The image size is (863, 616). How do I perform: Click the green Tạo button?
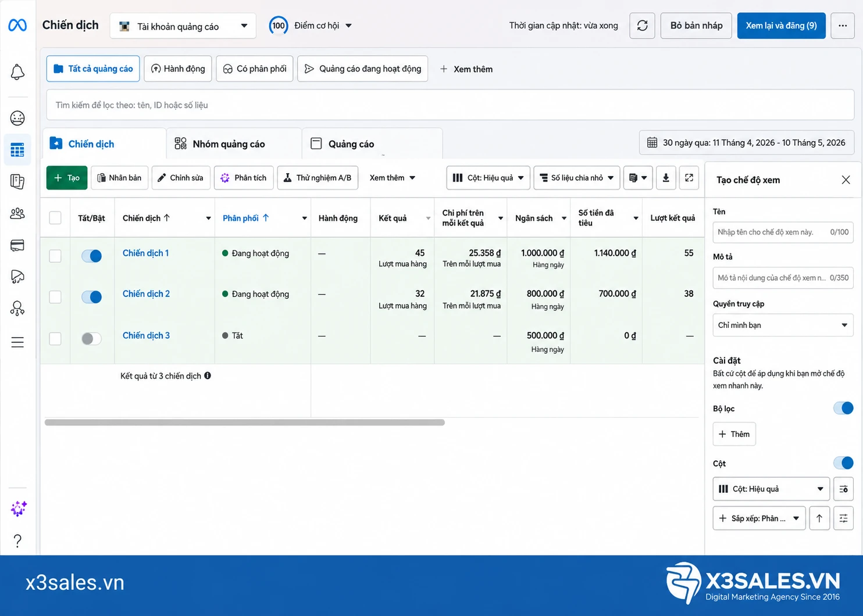[x=67, y=178]
